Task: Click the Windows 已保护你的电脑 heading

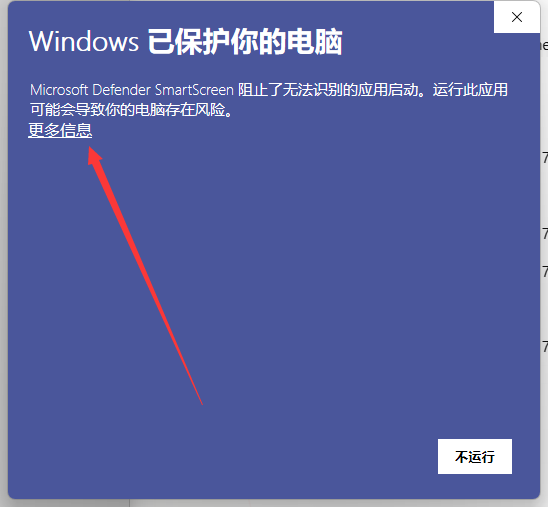Action: (186, 42)
